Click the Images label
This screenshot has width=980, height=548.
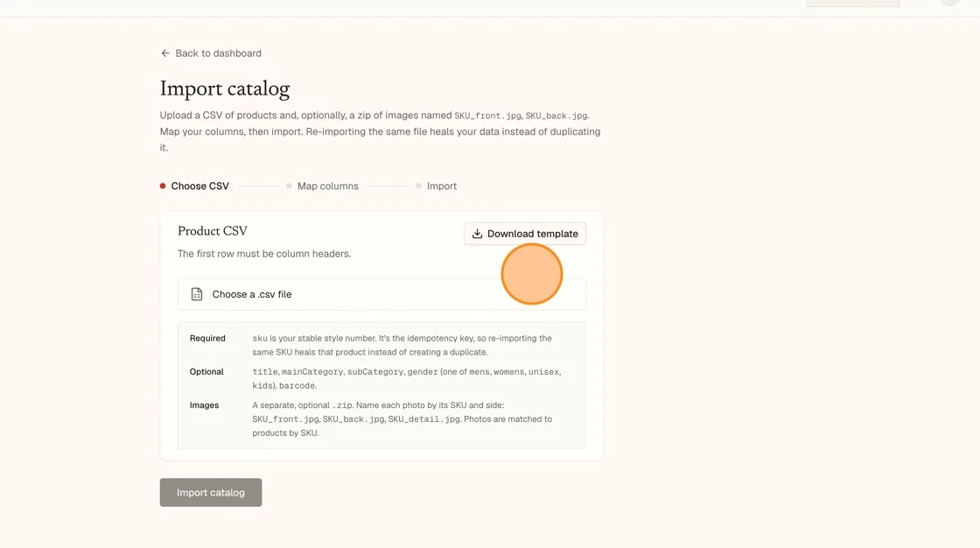(205, 404)
